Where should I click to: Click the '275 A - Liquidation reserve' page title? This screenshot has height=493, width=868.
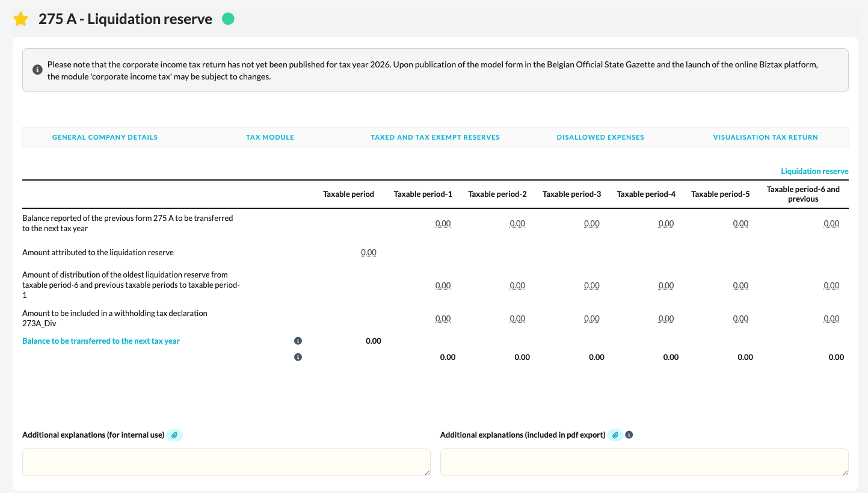pos(125,19)
